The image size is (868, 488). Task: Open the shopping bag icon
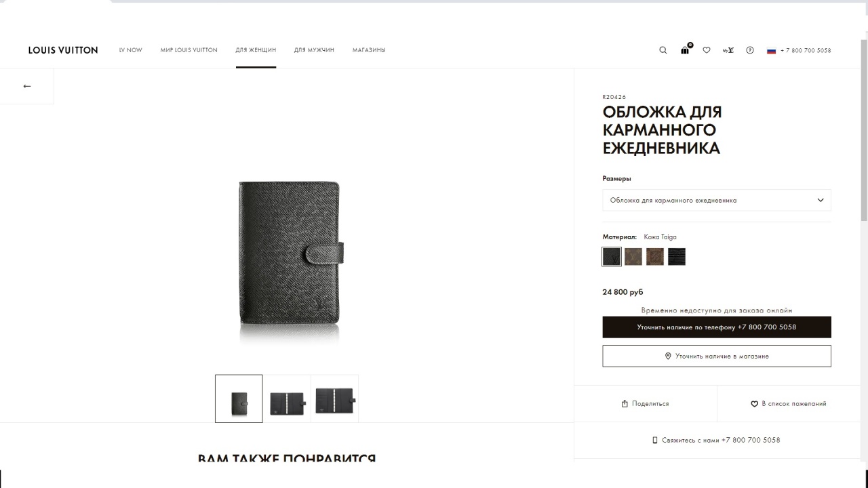[x=686, y=49]
